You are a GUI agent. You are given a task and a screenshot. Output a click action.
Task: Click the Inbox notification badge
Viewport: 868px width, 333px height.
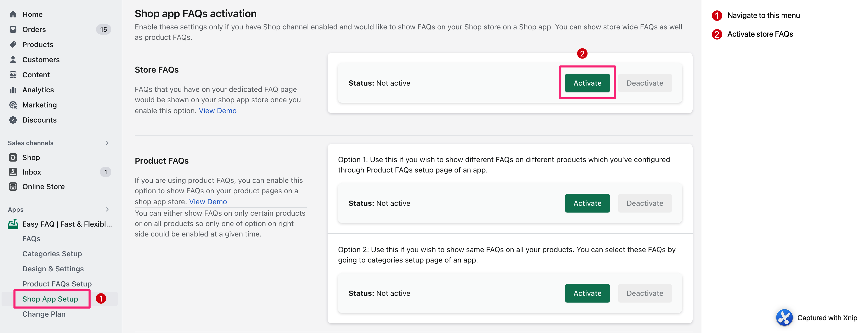coord(105,172)
